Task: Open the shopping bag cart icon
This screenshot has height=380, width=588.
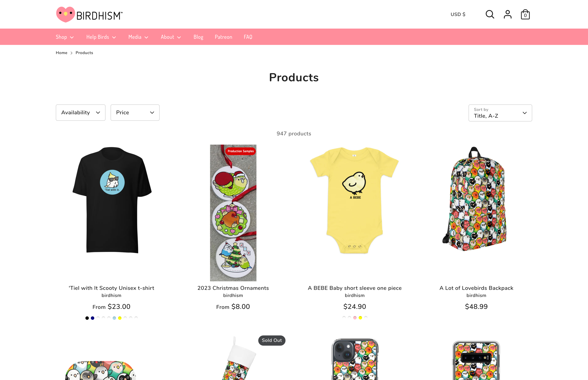Action: 525,14
